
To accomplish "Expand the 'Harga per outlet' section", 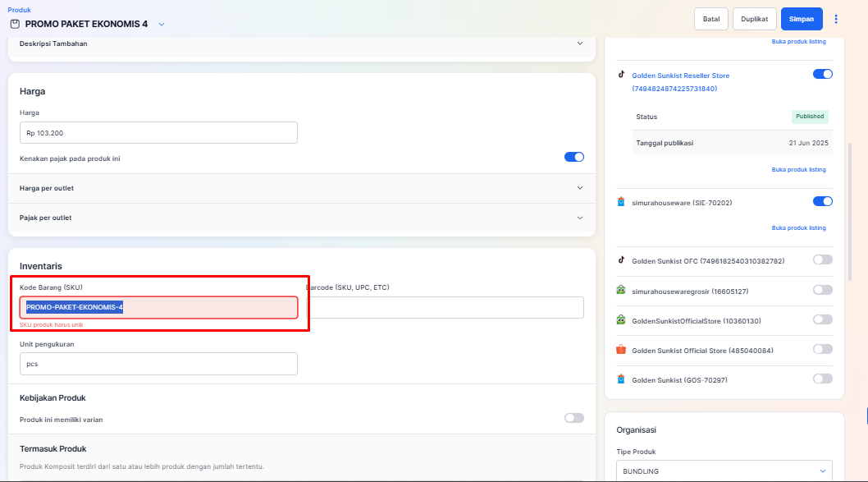I will point(579,188).
